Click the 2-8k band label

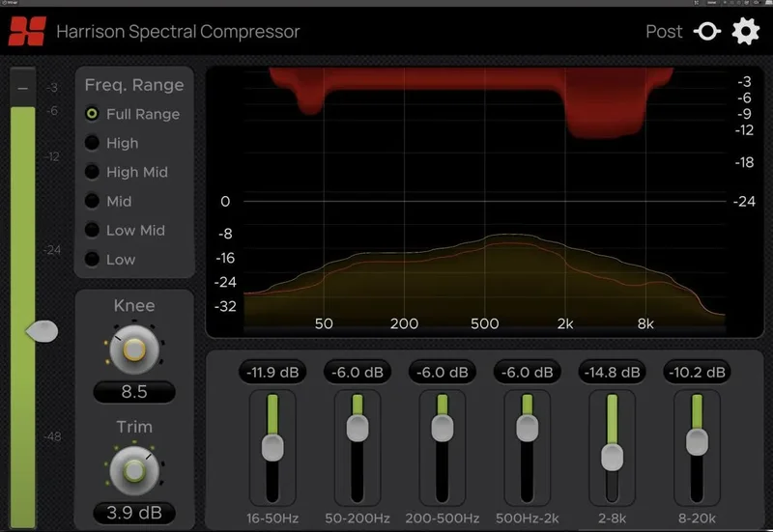612,518
